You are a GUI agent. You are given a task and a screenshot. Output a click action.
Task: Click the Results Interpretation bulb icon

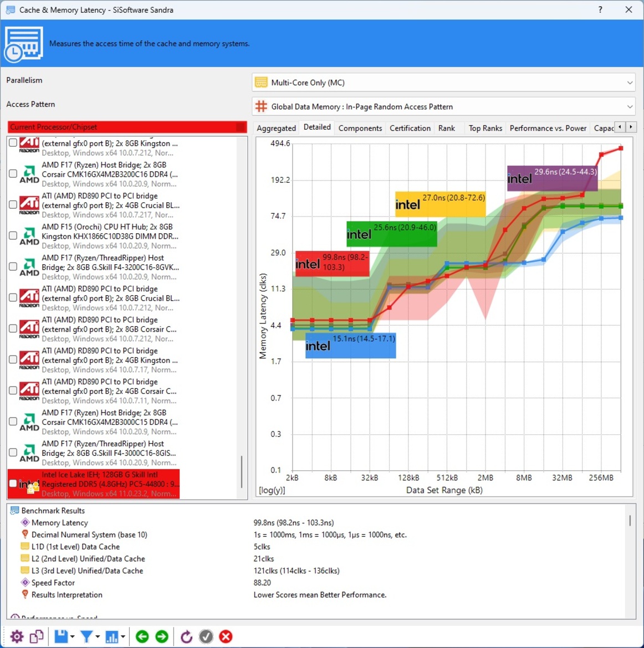(25, 594)
